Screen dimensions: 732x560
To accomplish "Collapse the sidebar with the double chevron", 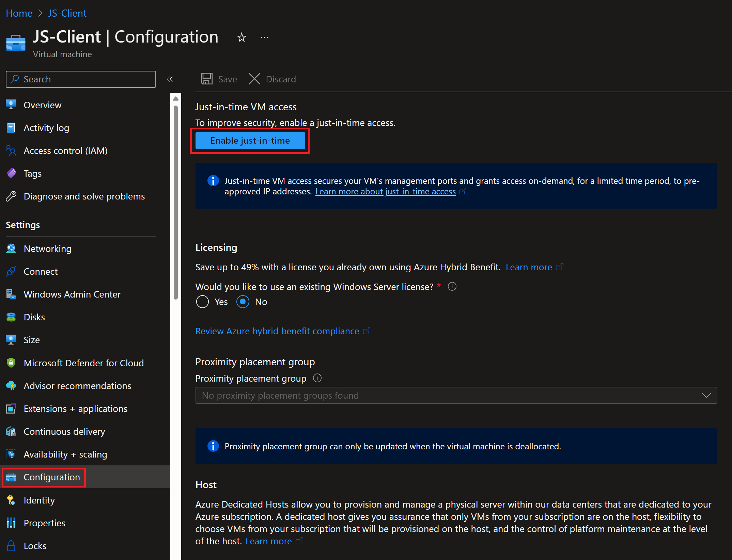I will click(170, 79).
